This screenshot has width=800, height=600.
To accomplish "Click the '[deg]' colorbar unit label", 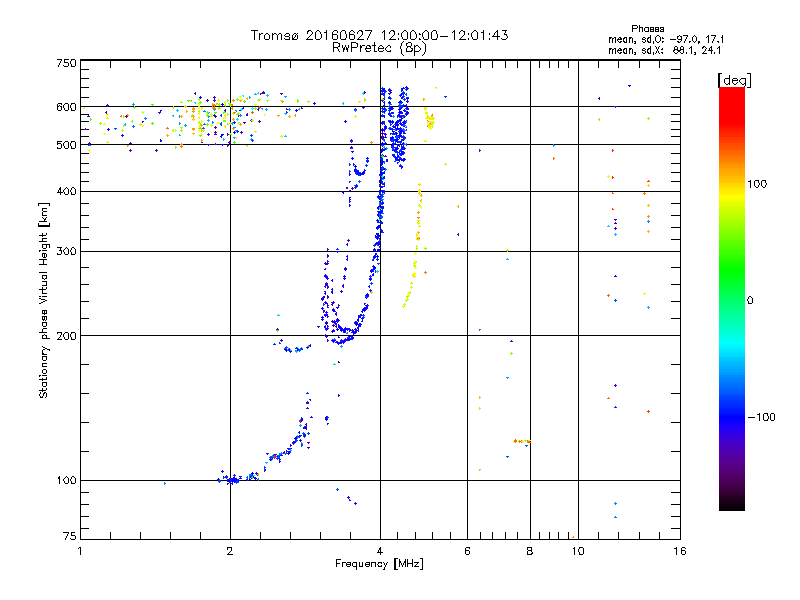I will tap(734, 80).
